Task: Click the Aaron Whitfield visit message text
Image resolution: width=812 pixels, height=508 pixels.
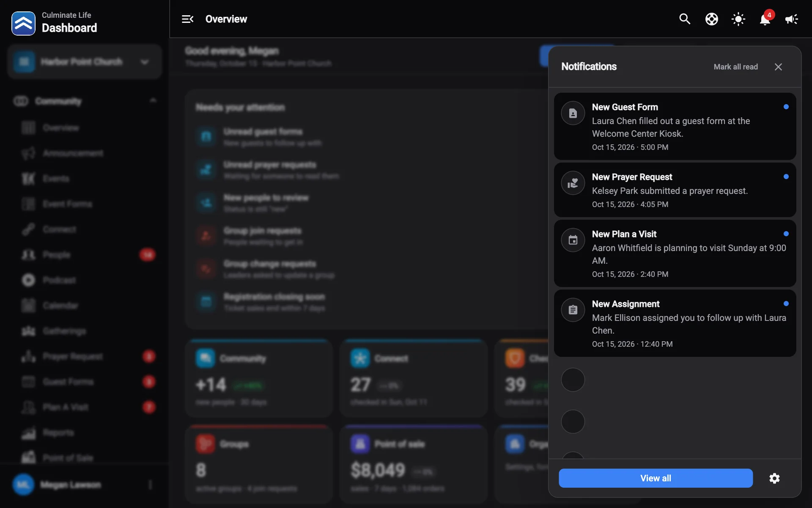Action: 689,254
